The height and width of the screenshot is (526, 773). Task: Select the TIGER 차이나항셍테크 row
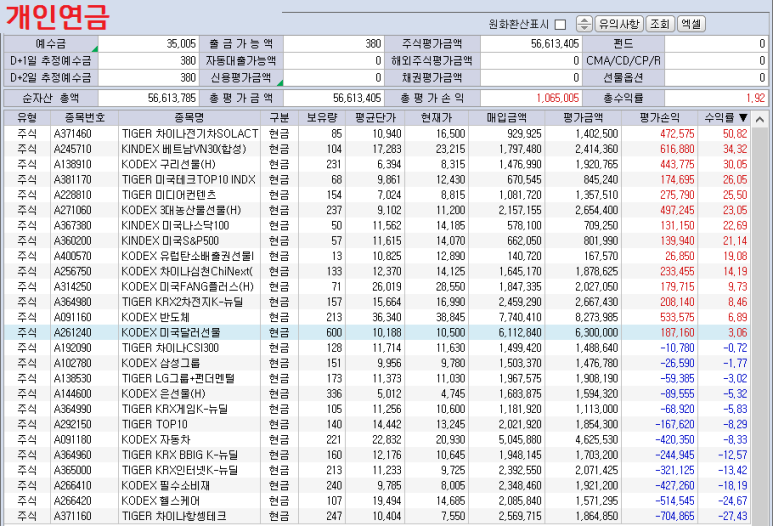[377, 516]
